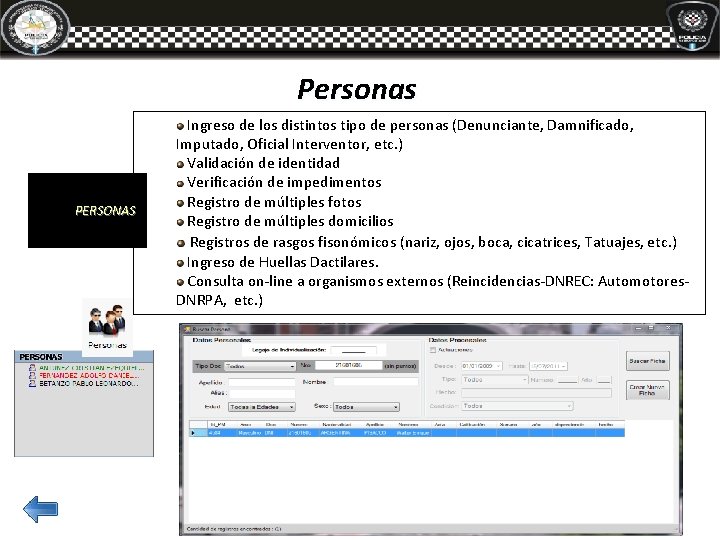Screen dimensions: 720x540
Task: Select the green first entry in Personas list
Action: 91,368
